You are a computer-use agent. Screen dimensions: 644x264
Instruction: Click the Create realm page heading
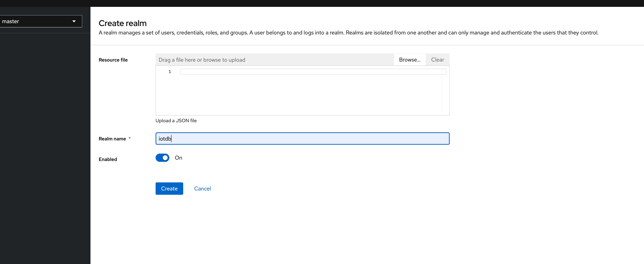point(123,23)
